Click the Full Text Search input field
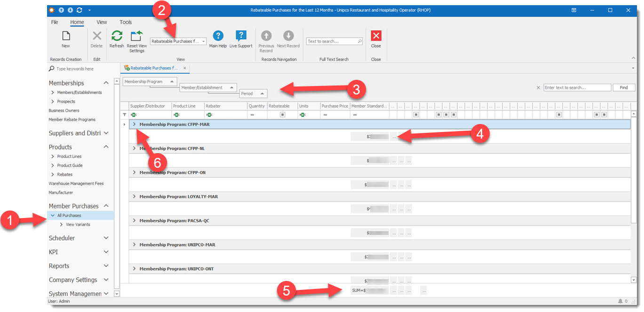Screen dimensions: 644x312 [332, 41]
